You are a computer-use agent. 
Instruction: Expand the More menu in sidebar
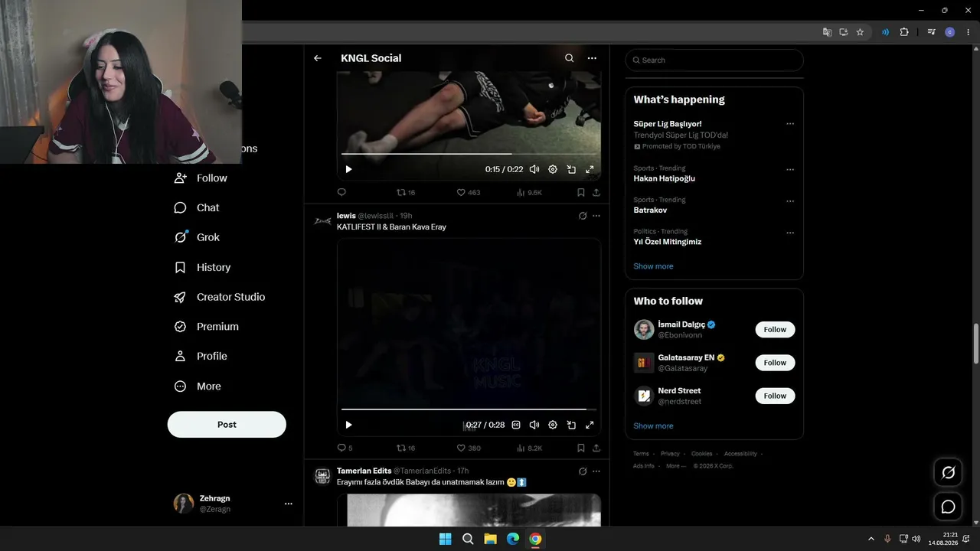198,386
